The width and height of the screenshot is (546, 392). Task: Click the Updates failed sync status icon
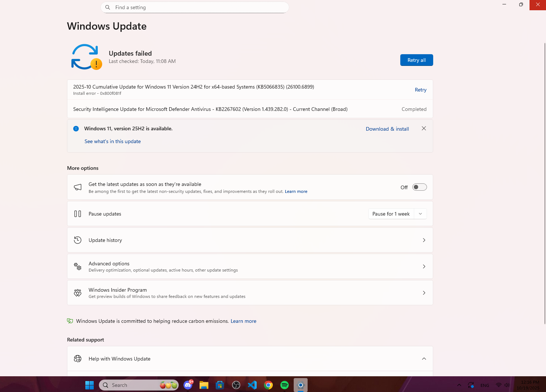click(x=86, y=57)
